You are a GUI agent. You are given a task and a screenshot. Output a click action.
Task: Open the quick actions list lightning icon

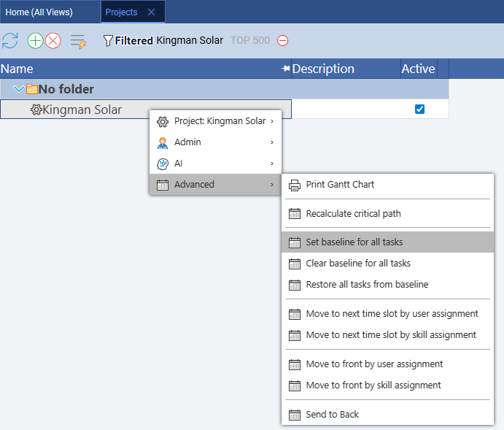(79, 42)
